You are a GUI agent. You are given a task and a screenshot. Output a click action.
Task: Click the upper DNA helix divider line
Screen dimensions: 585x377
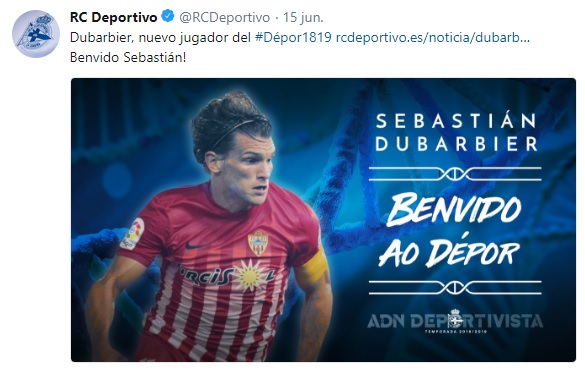[x=455, y=174]
